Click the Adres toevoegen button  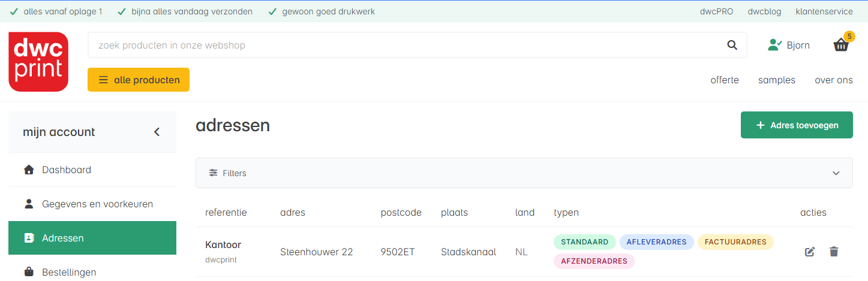pos(797,125)
